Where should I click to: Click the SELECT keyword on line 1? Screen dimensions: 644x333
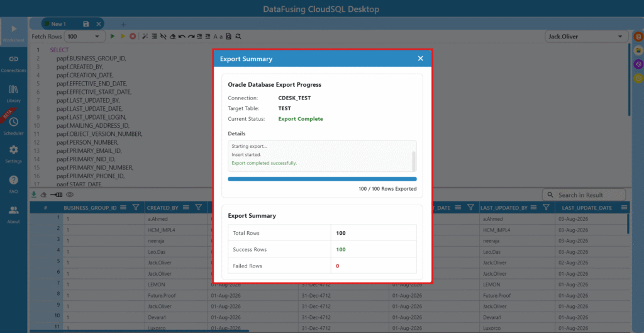pyautogui.click(x=59, y=50)
